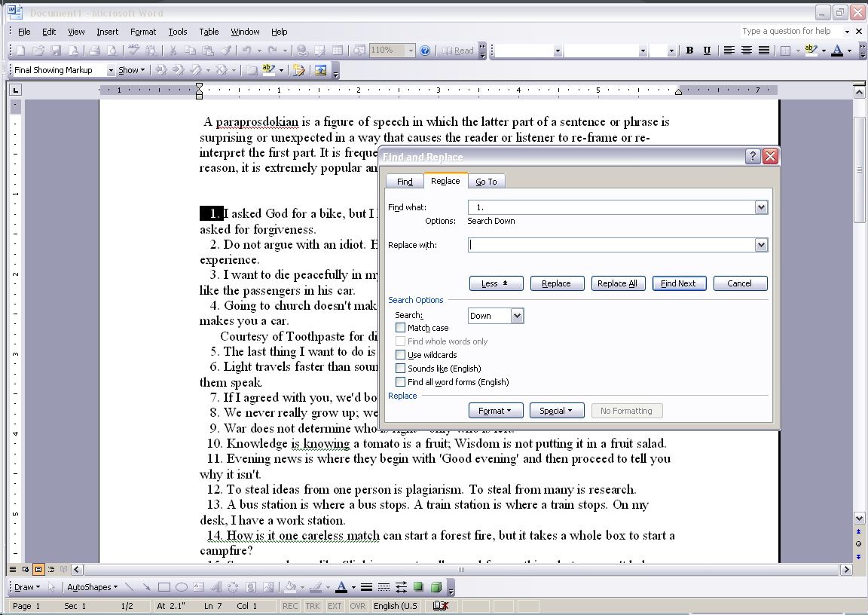Viewport: 868px width, 615px height.
Task: Click the Find Next button
Action: point(678,283)
